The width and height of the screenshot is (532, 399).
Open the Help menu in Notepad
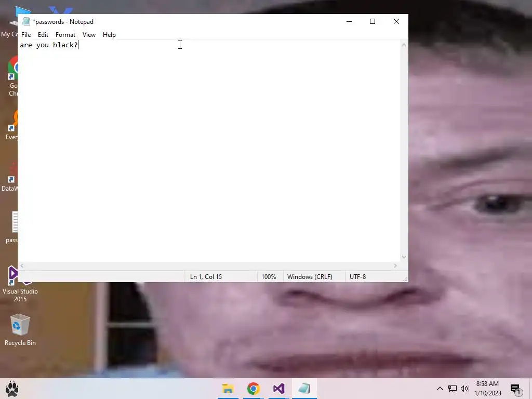point(109,35)
